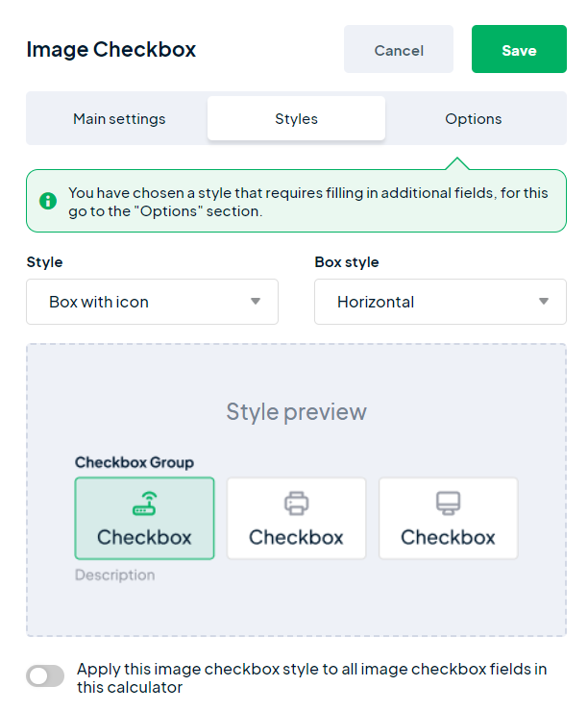Select the third Checkbox box with monitor

pos(449,518)
